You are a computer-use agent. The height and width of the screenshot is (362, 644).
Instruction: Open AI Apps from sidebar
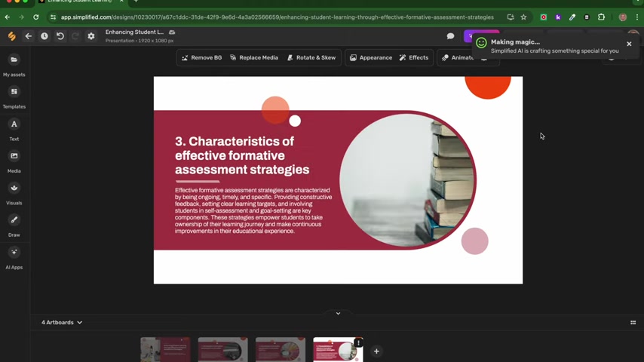click(x=14, y=256)
